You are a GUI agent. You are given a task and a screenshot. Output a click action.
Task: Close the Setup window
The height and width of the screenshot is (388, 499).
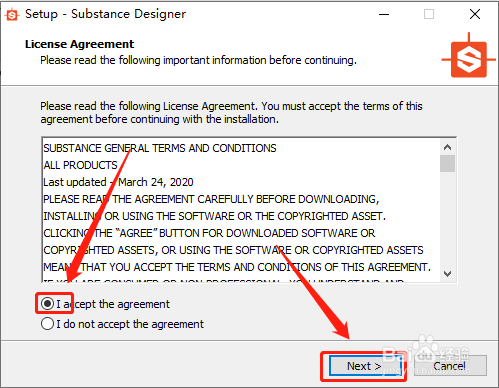[x=475, y=14]
